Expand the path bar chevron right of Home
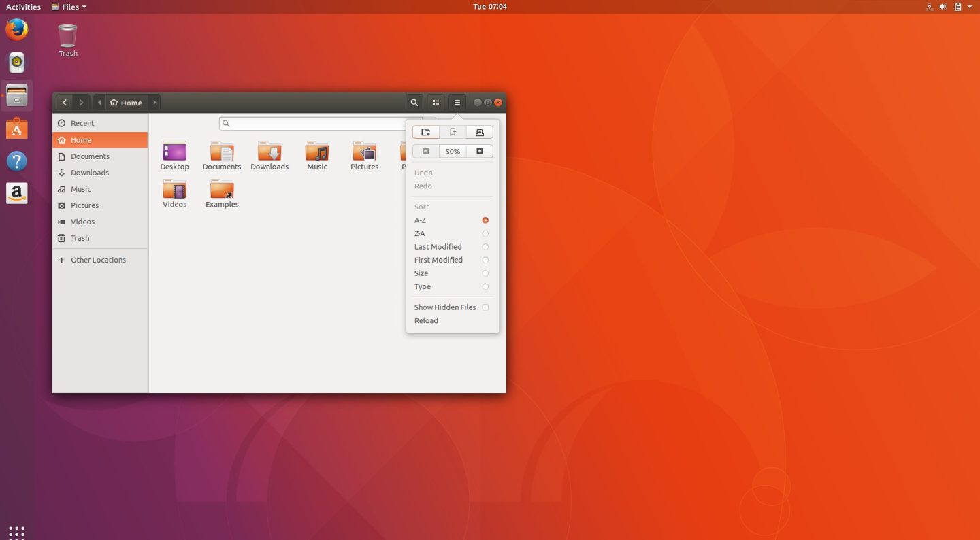 click(x=154, y=102)
